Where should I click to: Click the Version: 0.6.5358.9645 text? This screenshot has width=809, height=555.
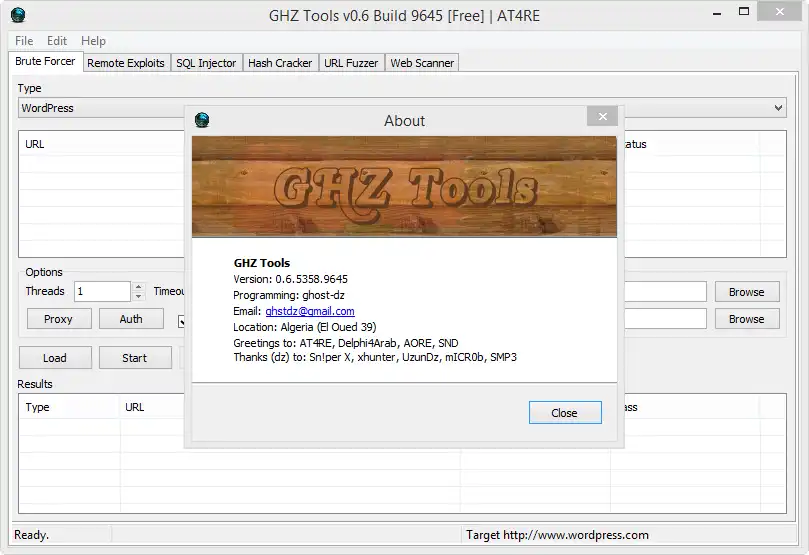(290, 279)
